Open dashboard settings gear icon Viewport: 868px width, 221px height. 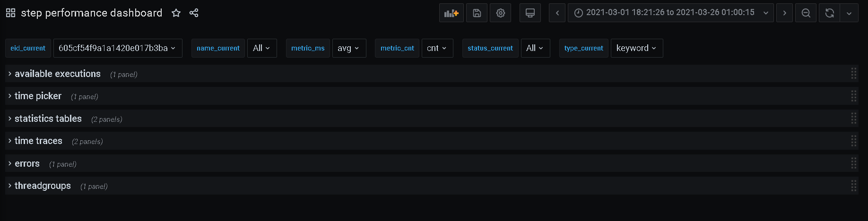point(500,13)
